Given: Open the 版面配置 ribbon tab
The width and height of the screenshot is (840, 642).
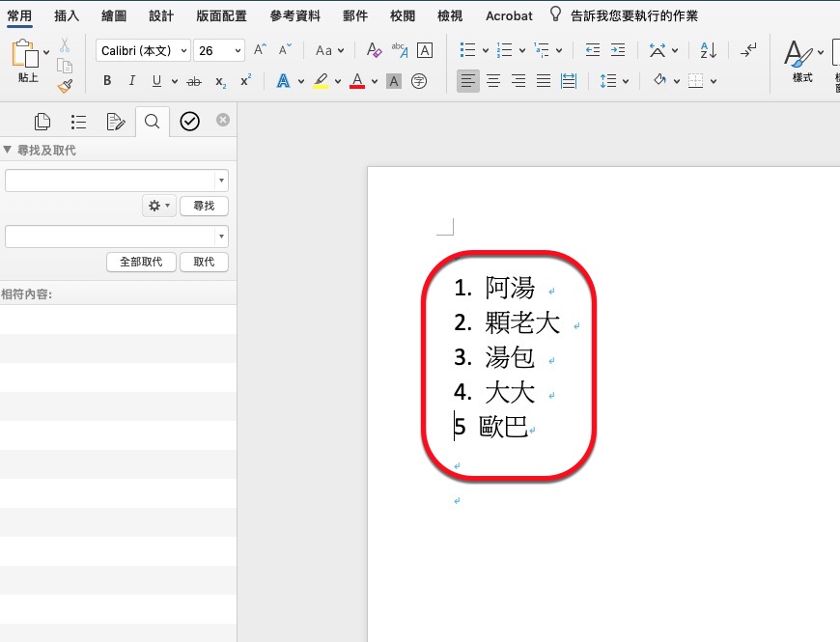Looking at the screenshot, I should [x=220, y=15].
